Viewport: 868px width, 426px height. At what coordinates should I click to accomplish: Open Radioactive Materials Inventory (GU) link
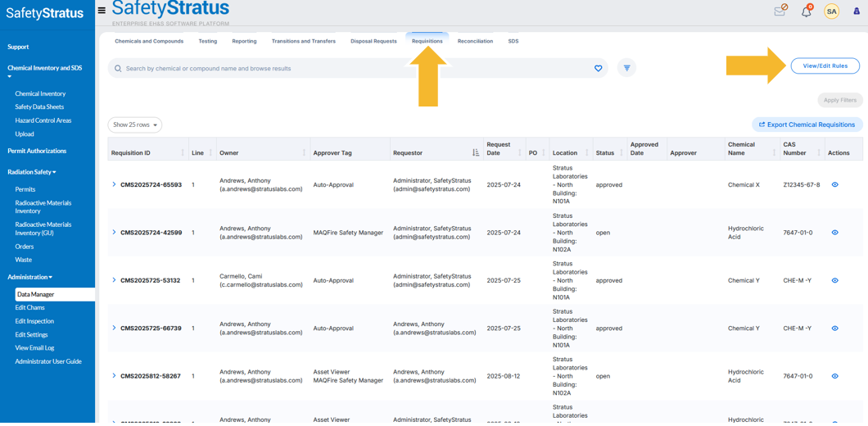[x=43, y=229]
